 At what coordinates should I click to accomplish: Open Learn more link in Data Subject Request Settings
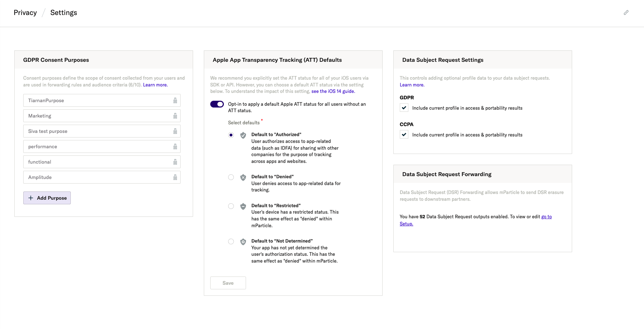click(x=412, y=85)
